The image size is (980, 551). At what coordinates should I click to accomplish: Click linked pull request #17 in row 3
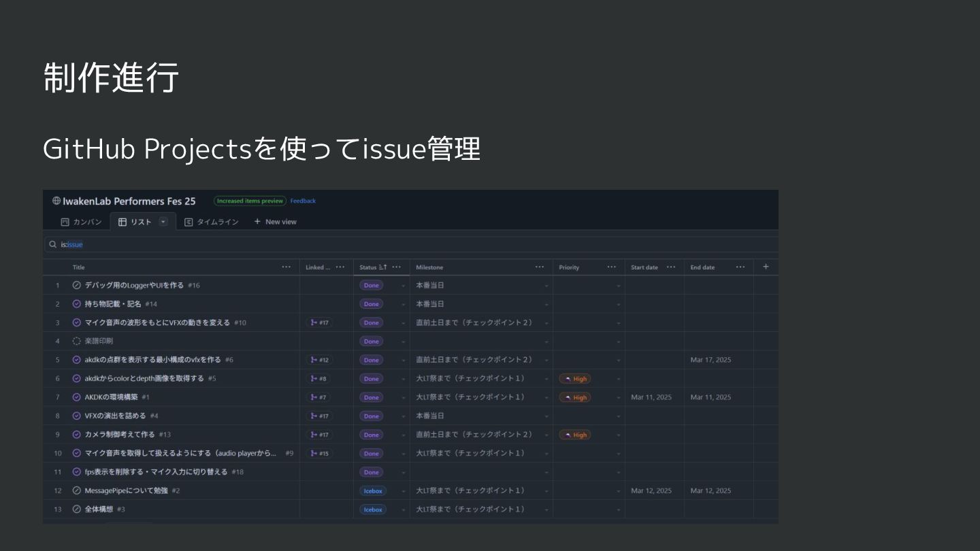(319, 322)
